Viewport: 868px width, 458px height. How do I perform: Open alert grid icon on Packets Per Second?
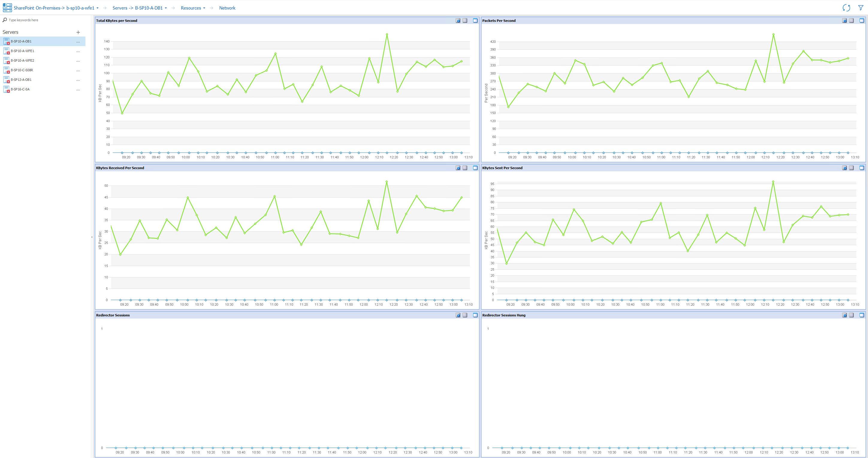(x=844, y=21)
